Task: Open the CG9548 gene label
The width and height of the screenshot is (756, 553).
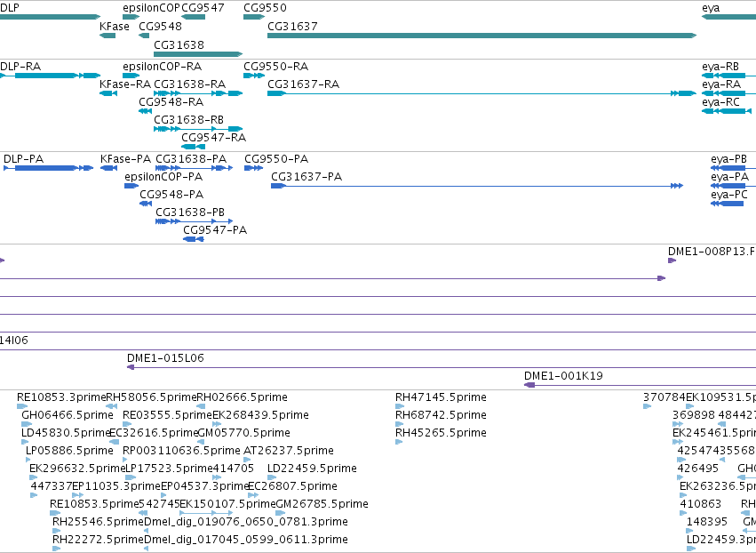Action: 160,26
